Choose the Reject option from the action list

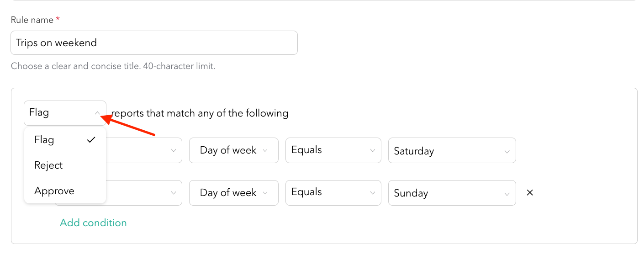48,165
